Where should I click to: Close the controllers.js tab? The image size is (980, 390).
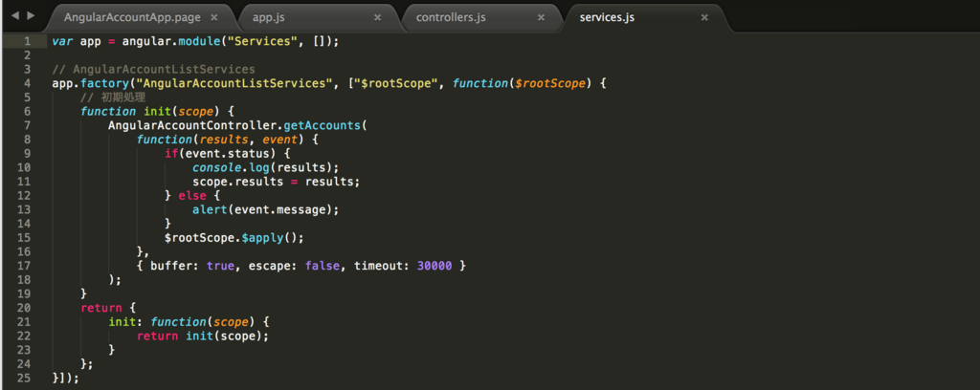(542, 17)
